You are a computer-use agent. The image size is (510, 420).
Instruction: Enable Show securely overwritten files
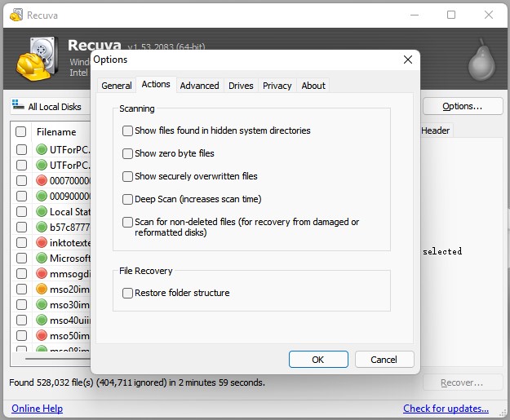pyautogui.click(x=127, y=176)
